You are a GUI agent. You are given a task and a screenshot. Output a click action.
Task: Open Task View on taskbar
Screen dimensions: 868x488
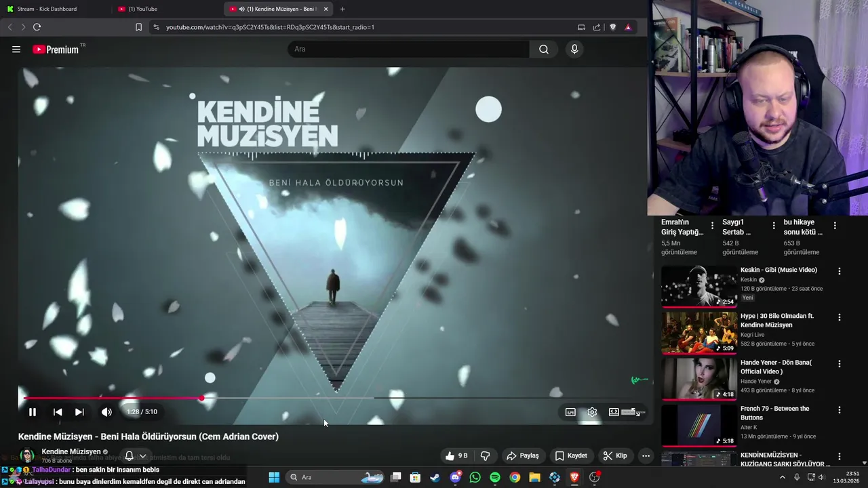tap(396, 477)
